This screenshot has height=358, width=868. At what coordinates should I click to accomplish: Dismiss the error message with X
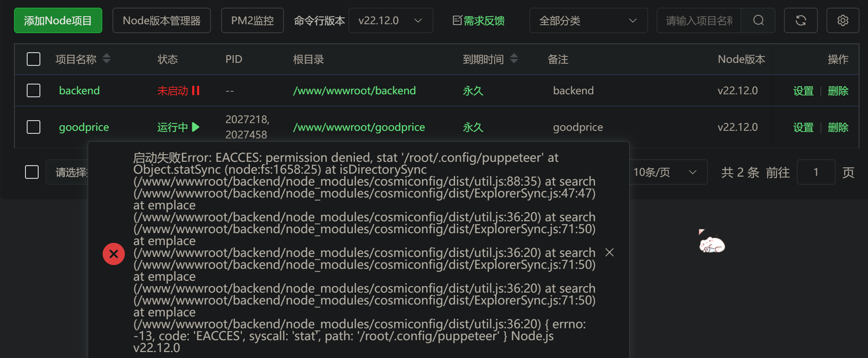pyautogui.click(x=610, y=253)
